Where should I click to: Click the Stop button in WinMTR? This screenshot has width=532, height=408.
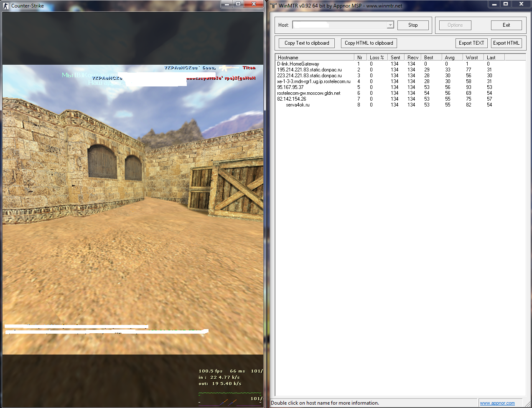coord(413,25)
